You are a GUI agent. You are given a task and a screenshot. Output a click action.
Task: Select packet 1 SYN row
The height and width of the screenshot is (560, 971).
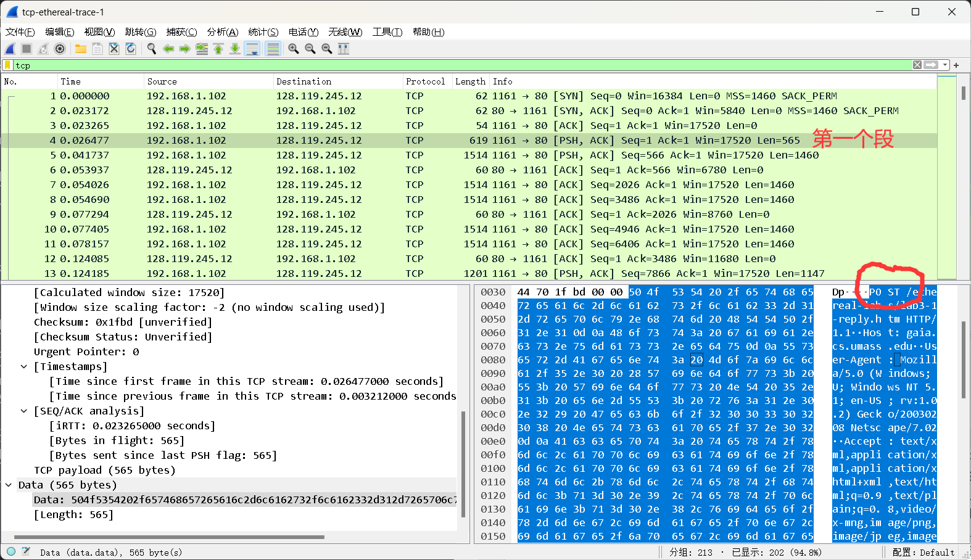tap(469, 96)
